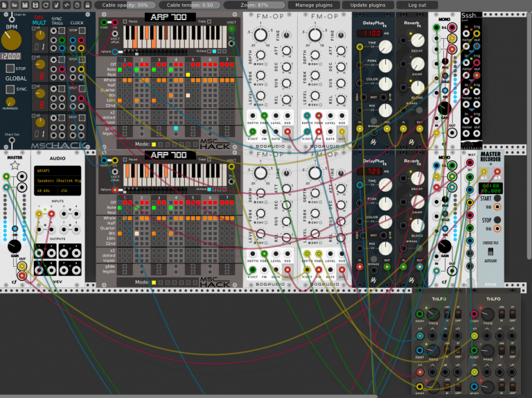Click the HUMANIZE knob on clock module
This screenshot has height=398, width=532.
pyautogui.click(x=10, y=101)
